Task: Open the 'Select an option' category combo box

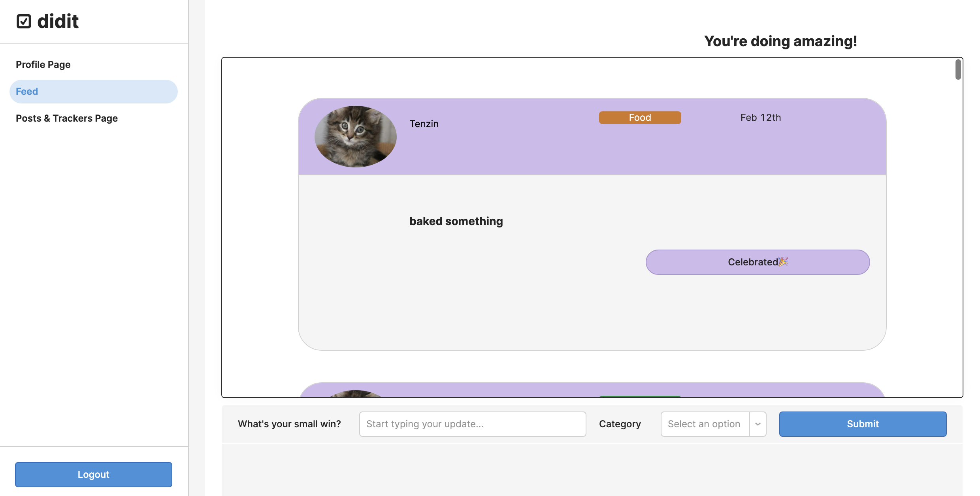Action: (704, 424)
